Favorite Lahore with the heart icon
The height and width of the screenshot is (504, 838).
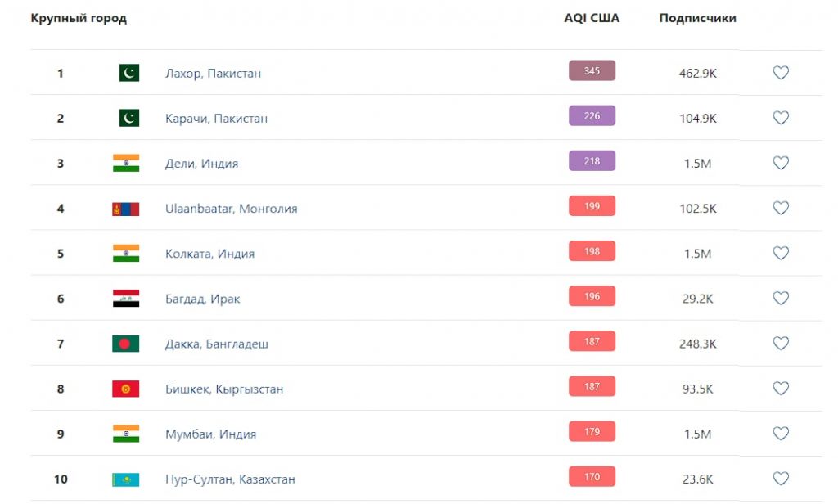[x=781, y=72]
